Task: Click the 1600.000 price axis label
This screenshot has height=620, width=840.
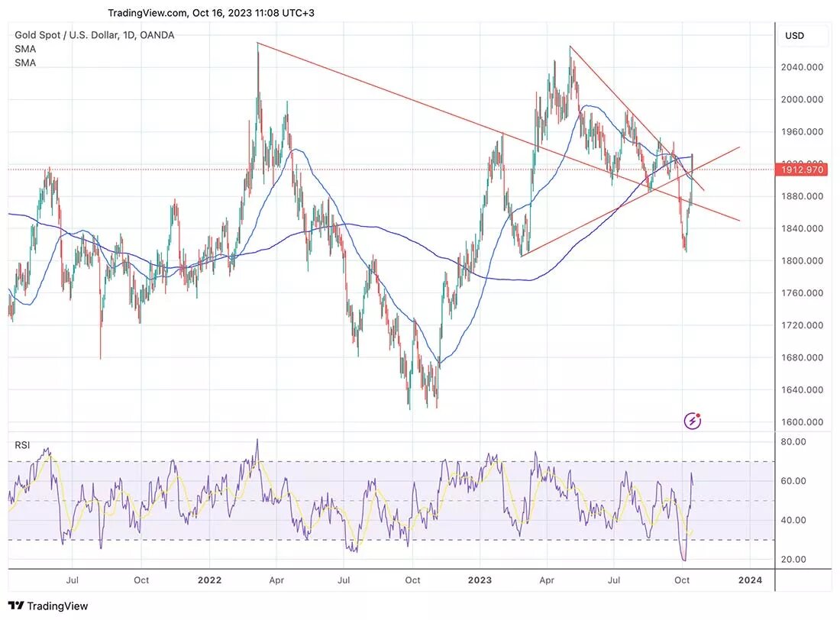Action: click(802, 421)
